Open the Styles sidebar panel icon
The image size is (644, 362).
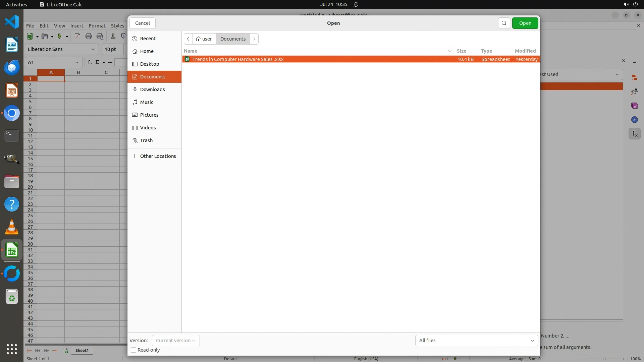point(634,92)
